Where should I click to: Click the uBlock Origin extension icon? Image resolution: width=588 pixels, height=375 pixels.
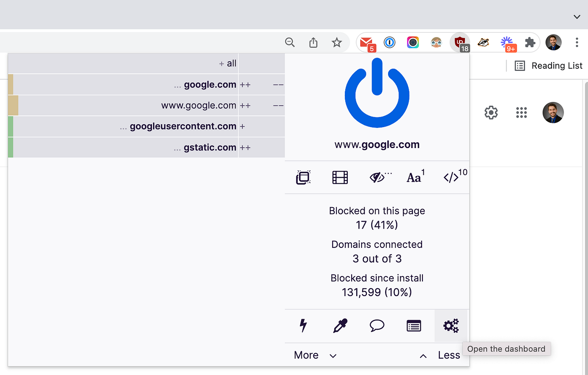(x=459, y=42)
